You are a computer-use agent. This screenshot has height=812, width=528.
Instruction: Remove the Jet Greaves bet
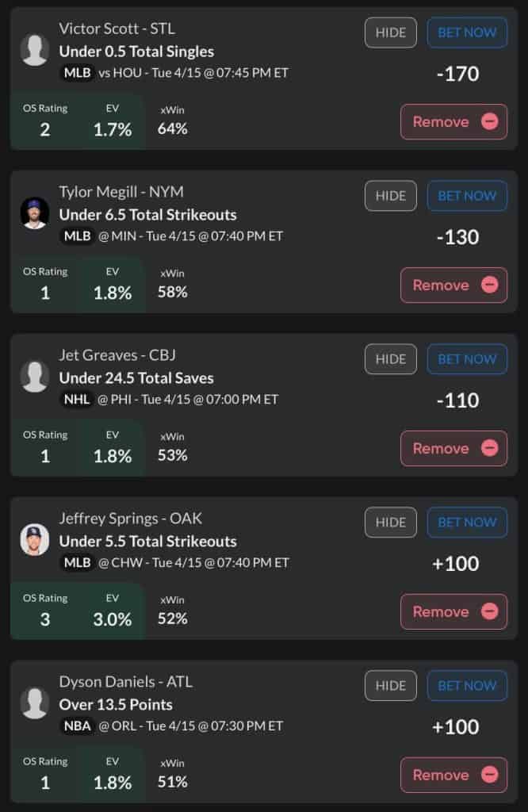pos(453,449)
